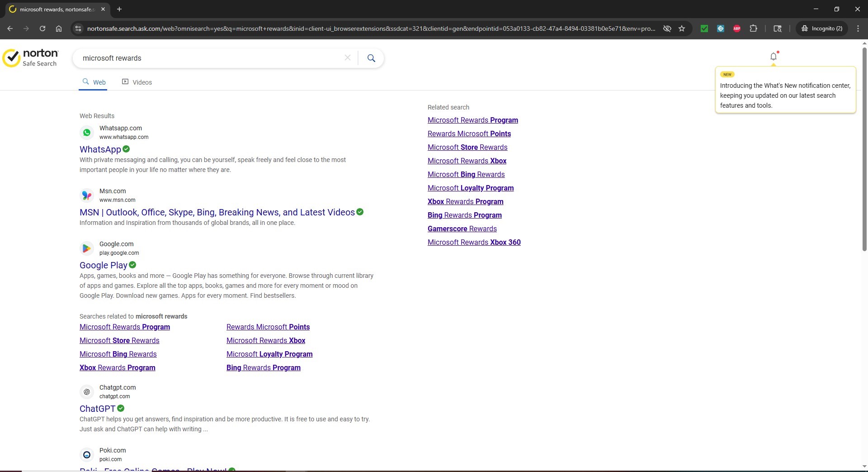Viewport: 868px width, 472px height.
Task: Click the www.whatsapp.com URL text
Action: (x=124, y=137)
